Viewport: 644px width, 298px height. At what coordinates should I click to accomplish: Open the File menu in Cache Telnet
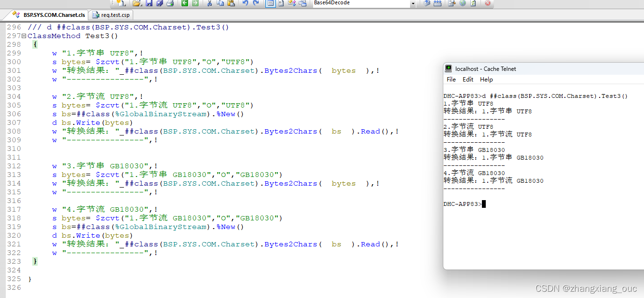[451, 80]
